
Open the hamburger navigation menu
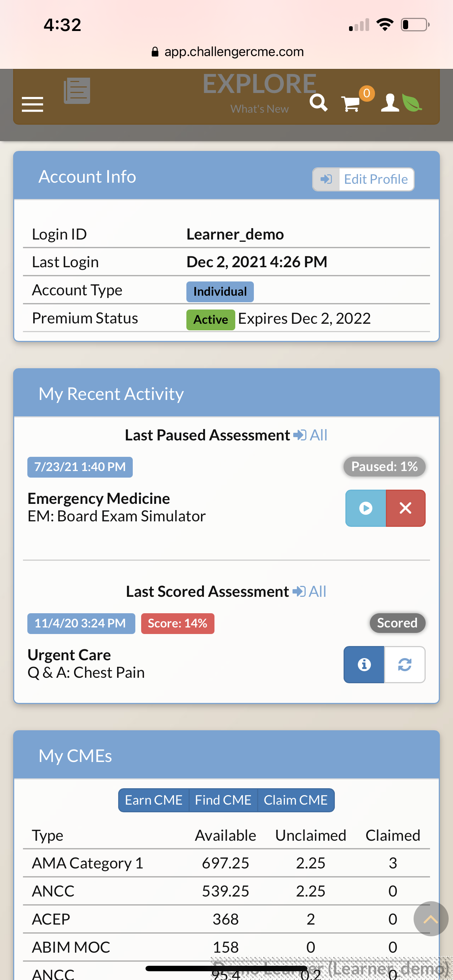[x=32, y=104]
